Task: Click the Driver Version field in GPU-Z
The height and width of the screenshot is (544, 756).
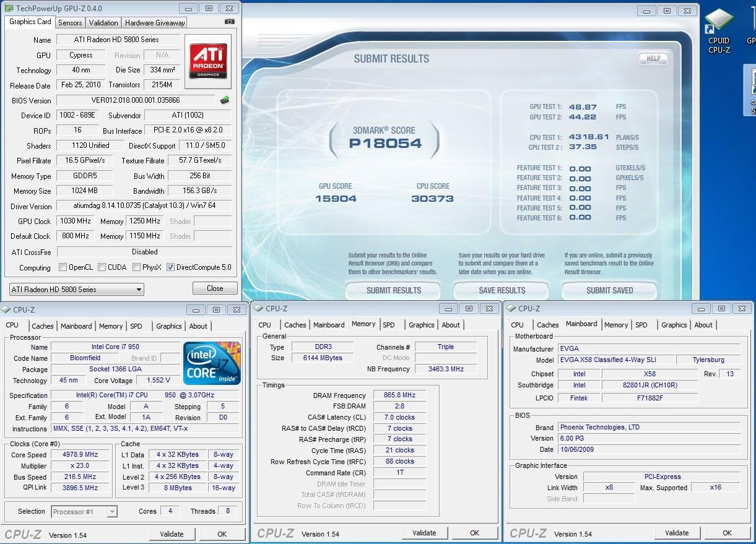Action: [x=144, y=205]
